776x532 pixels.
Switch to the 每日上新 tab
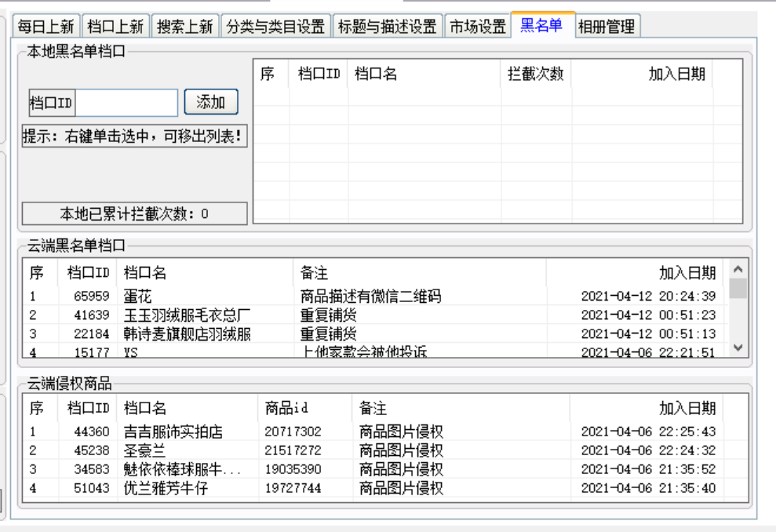(46, 26)
